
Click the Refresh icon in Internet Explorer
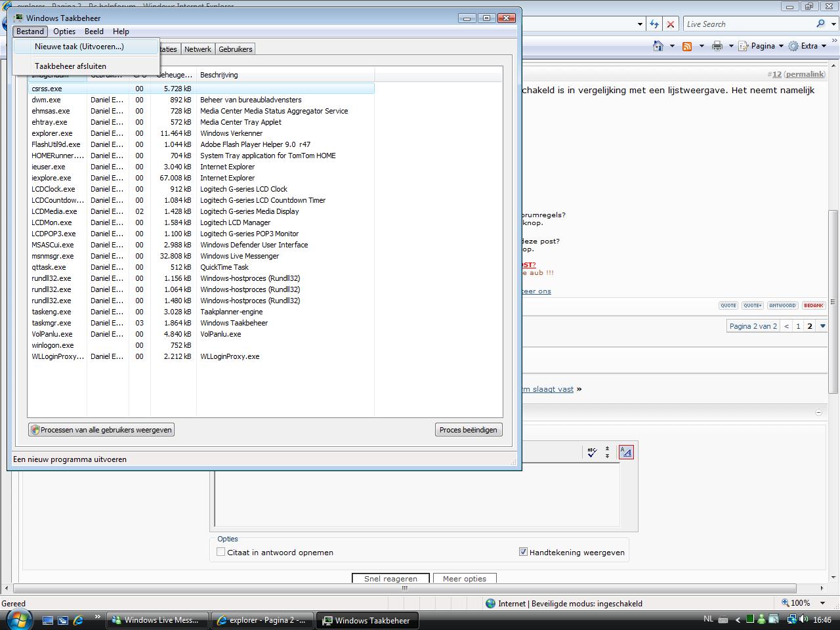[654, 24]
